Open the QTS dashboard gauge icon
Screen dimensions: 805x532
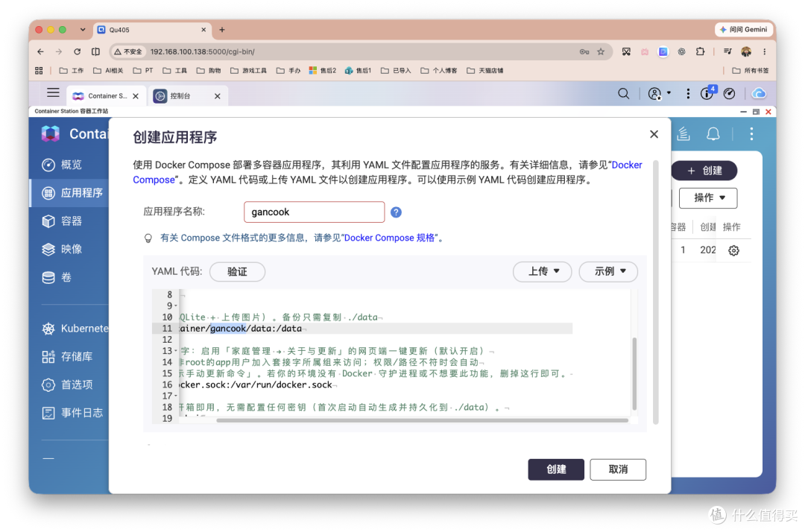[729, 94]
